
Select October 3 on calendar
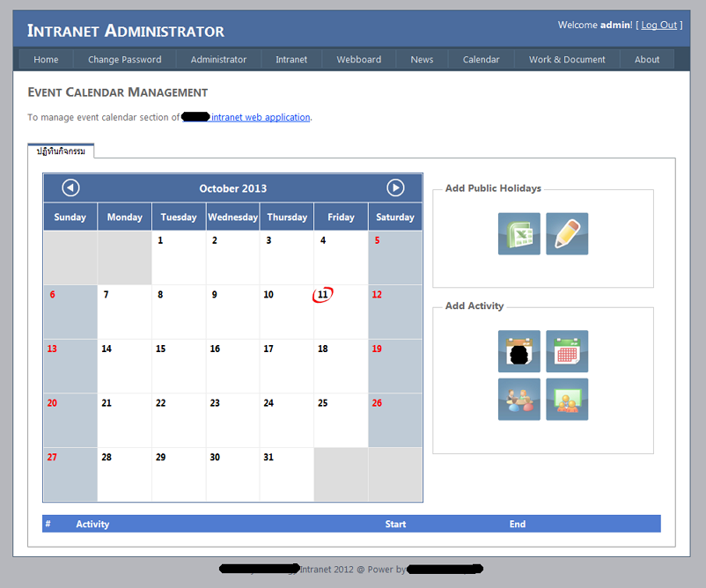286,258
